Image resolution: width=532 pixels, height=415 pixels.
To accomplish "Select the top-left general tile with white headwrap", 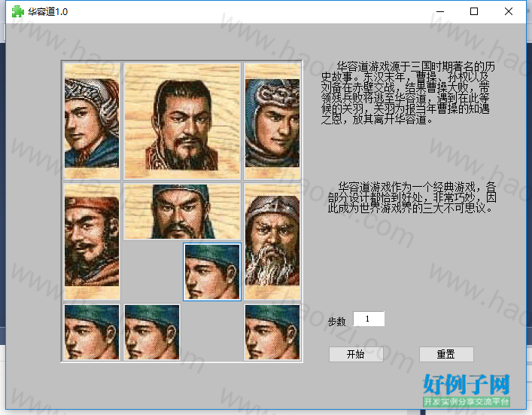I will point(92,121).
